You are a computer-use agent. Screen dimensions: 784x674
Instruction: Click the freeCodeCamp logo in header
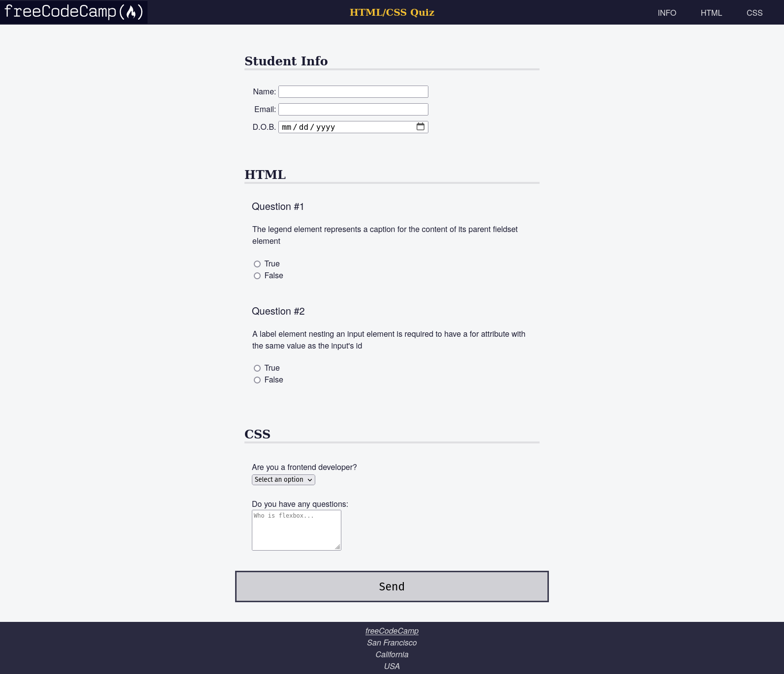[74, 12]
